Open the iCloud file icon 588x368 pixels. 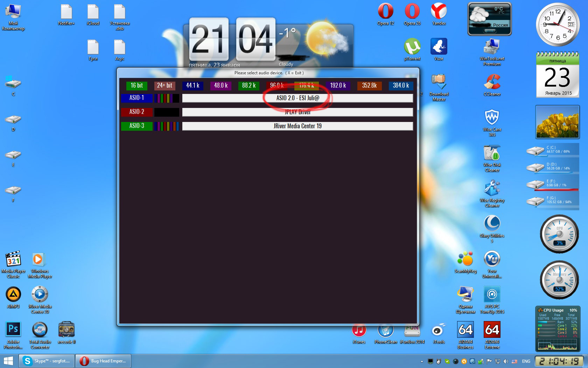pyautogui.click(x=93, y=14)
